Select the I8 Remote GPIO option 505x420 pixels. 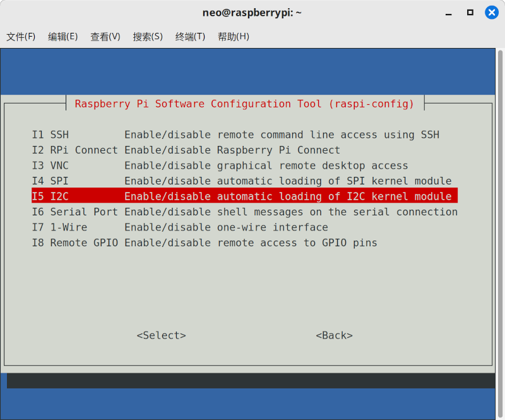click(x=244, y=243)
